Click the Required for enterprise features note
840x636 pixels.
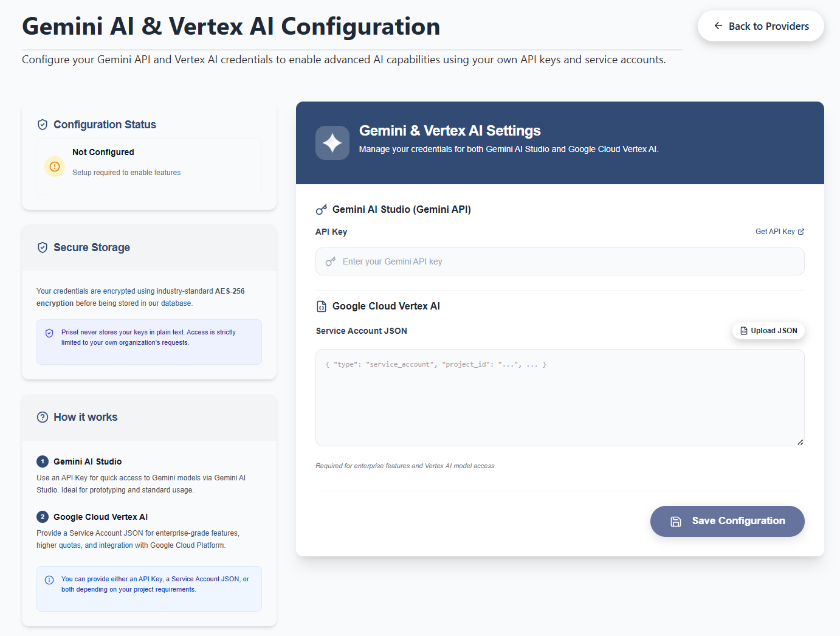[405, 466]
